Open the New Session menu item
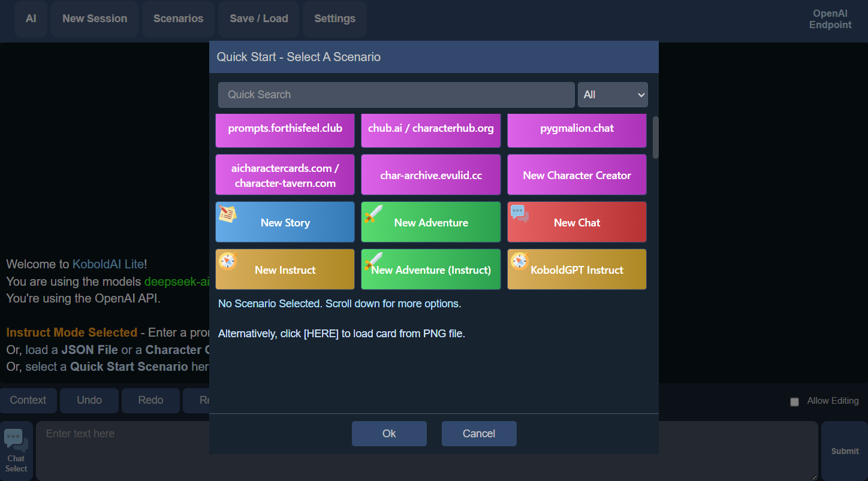 click(x=95, y=19)
